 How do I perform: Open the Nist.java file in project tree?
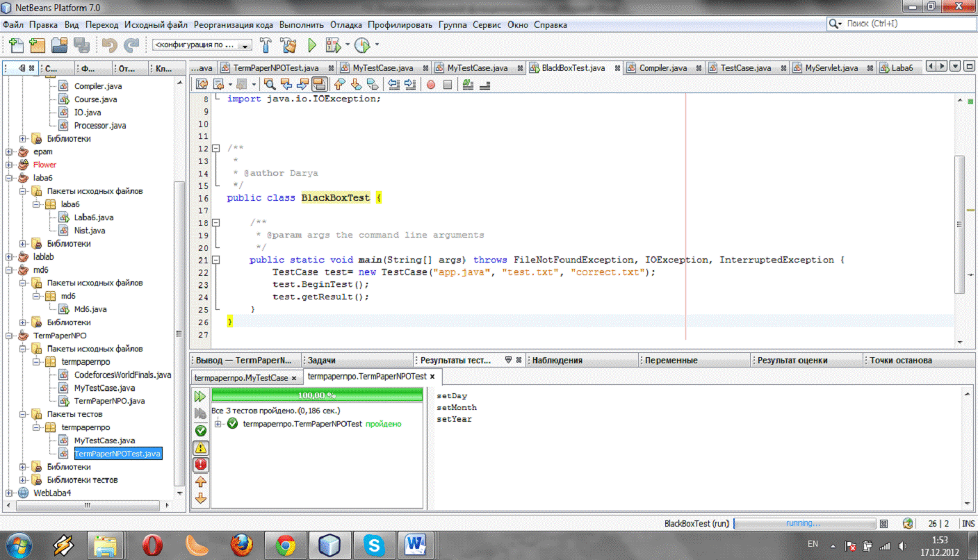tap(90, 231)
